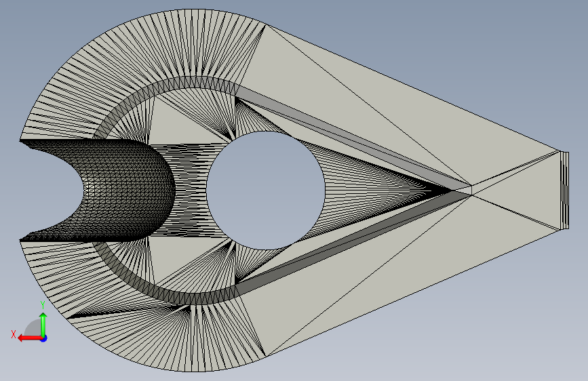Click the green Y axis arrow on triad
588x381 pixels.
click(x=43, y=324)
